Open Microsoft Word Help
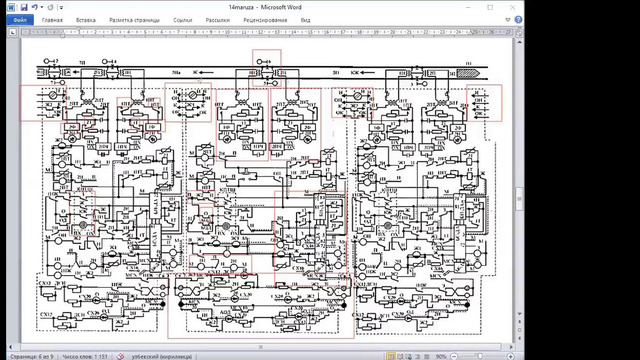Viewport: 640px width, 360px height. click(518, 20)
